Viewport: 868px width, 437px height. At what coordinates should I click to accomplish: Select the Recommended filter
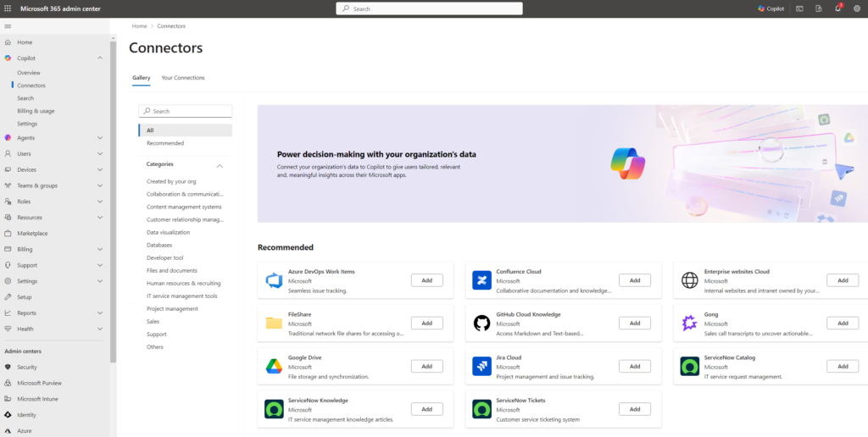(x=164, y=143)
